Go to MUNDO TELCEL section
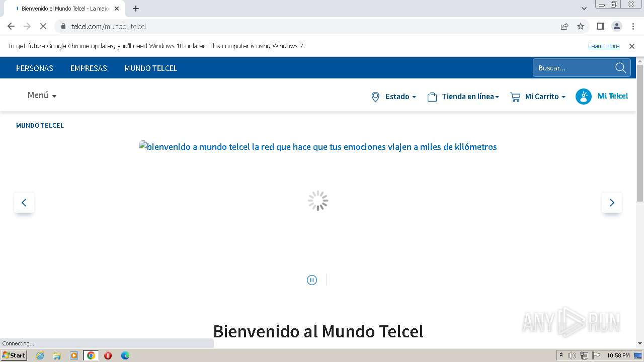The image size is (644, 362). 150,68
